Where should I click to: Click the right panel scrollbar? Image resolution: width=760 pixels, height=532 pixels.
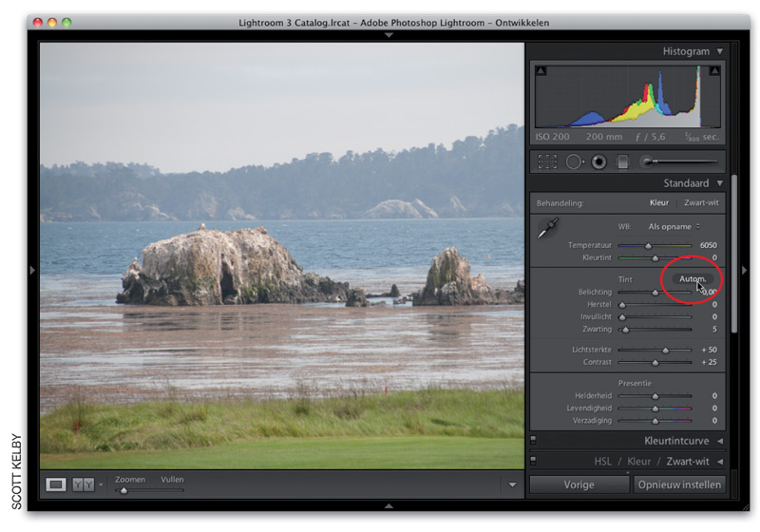point(734,254)
